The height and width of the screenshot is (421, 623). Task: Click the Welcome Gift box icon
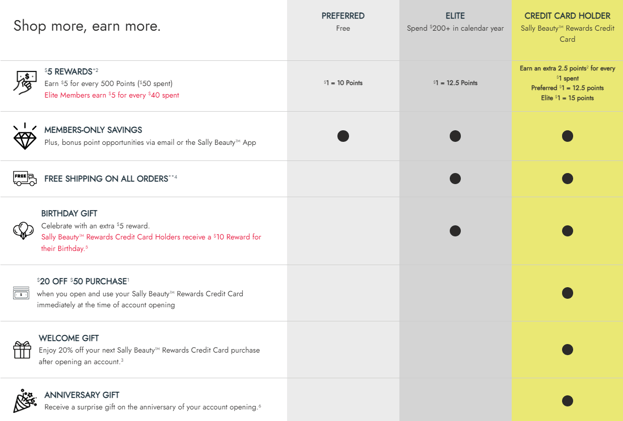point(22,349)
